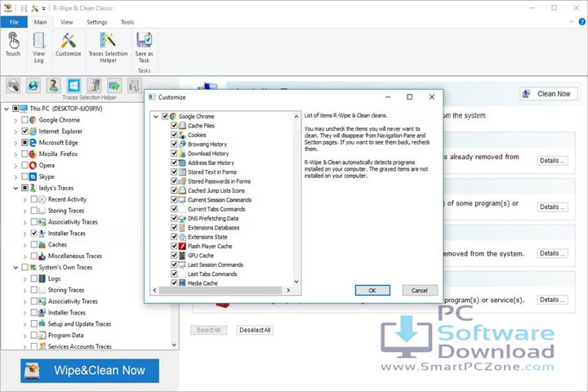Click the Customize list horizontal scrollbar thumb

pos(220,290)
